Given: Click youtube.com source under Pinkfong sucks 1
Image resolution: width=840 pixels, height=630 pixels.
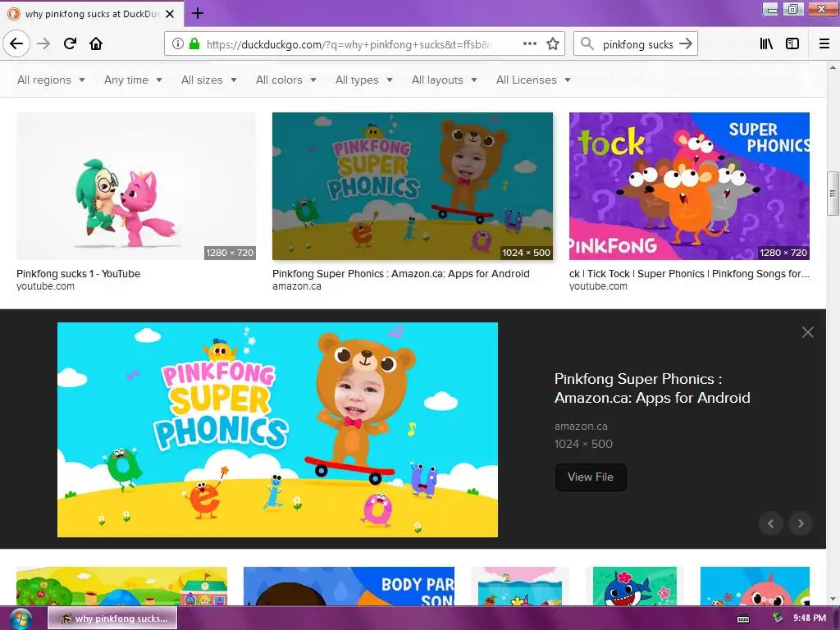Looking at the screenshot, I should (x=46, y=286).
